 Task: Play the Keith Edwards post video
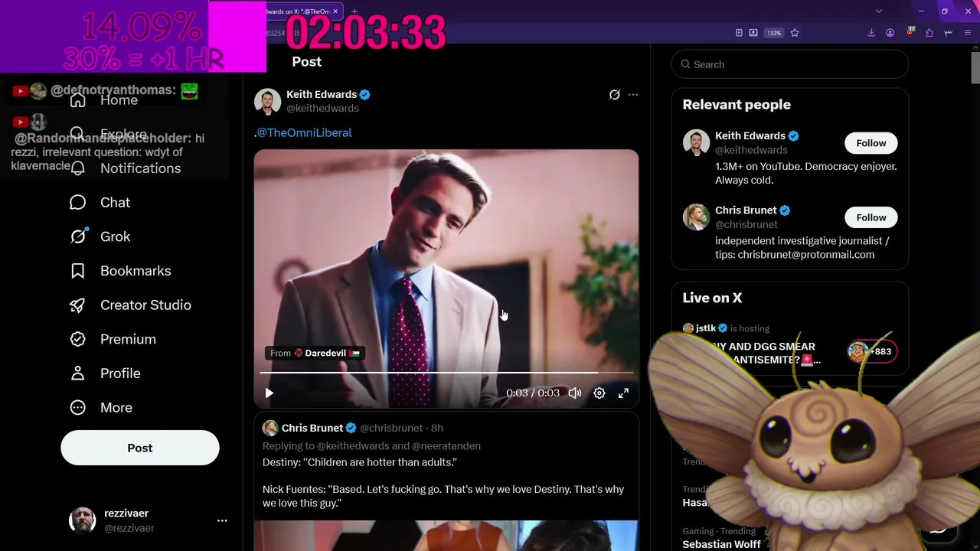(269, 393)
